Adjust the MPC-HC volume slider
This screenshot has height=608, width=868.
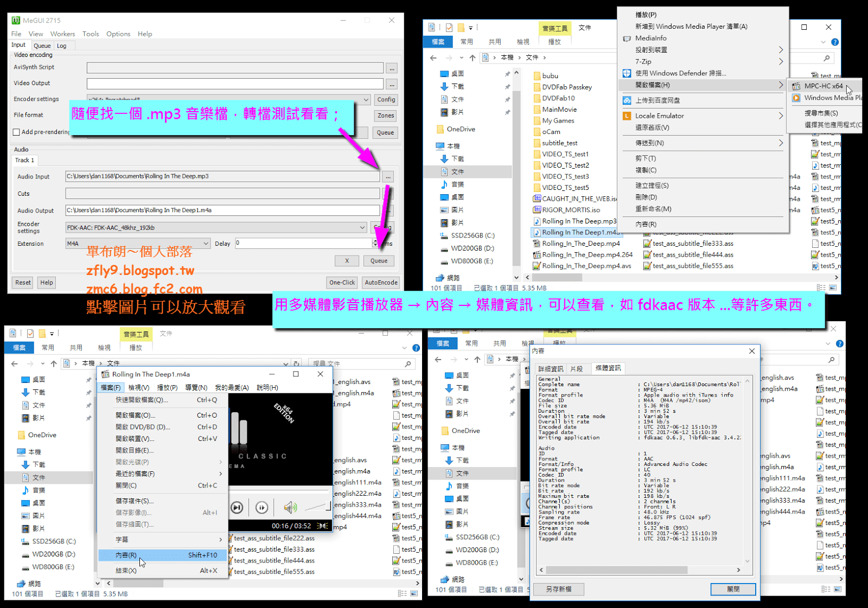pyautogui.click(x=318, y=507)
